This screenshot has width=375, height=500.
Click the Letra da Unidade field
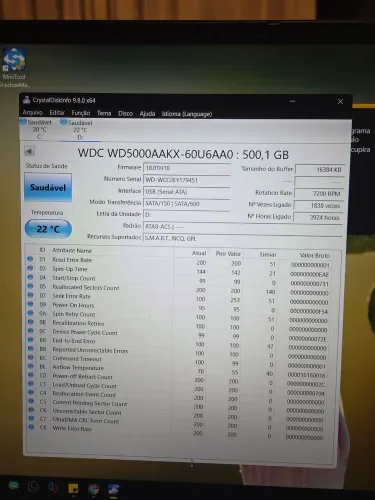tap(186, 215)
